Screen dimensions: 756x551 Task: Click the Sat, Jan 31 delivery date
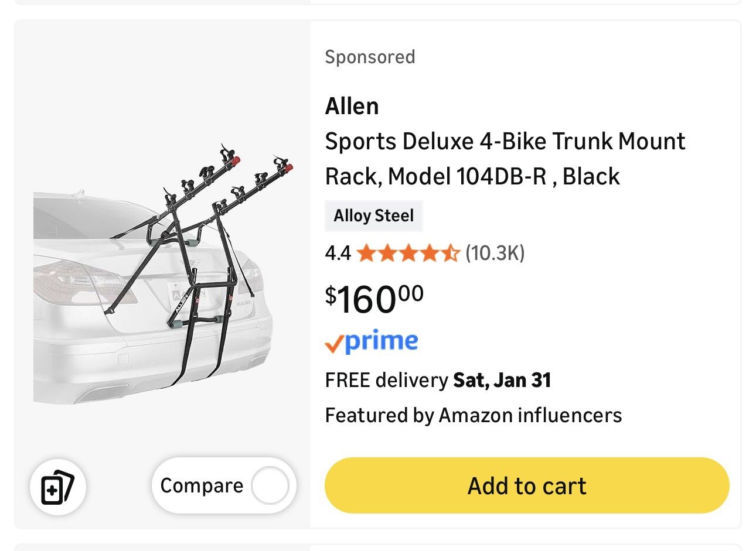click(x=502, y=381)
